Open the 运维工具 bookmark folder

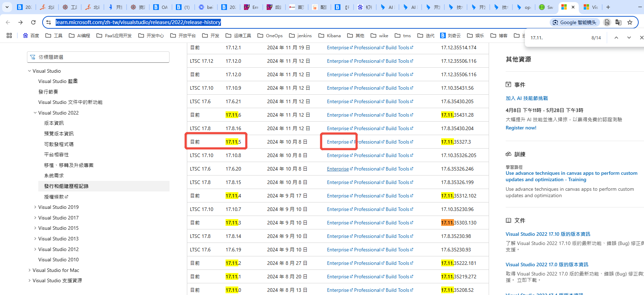pyautogui.click(x=238, y=35)
